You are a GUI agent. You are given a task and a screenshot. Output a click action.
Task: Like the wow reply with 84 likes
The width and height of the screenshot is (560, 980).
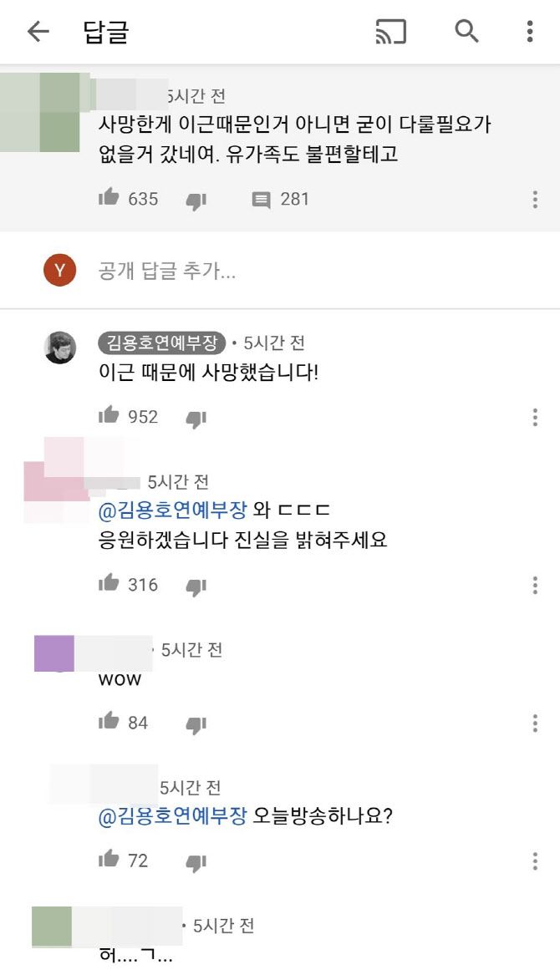point(109,721)
